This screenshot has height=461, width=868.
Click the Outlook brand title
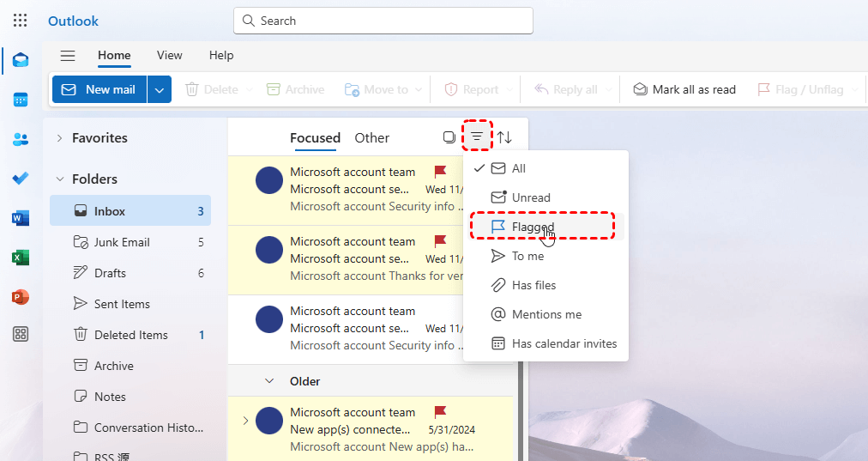pyautogui.click(x=73, y=21)
